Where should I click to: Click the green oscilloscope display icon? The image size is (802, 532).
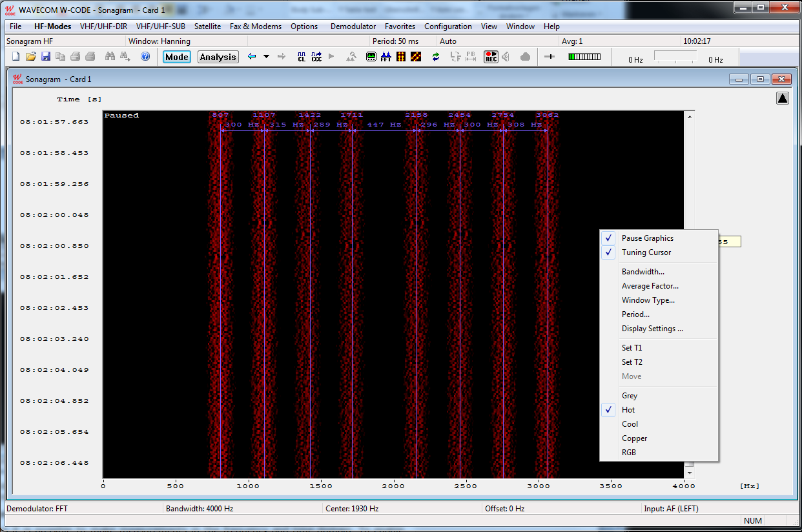(371, 57)
